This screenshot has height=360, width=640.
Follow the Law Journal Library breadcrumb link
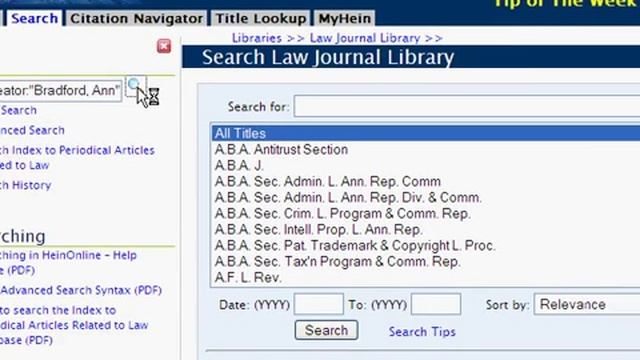(365, 38)
